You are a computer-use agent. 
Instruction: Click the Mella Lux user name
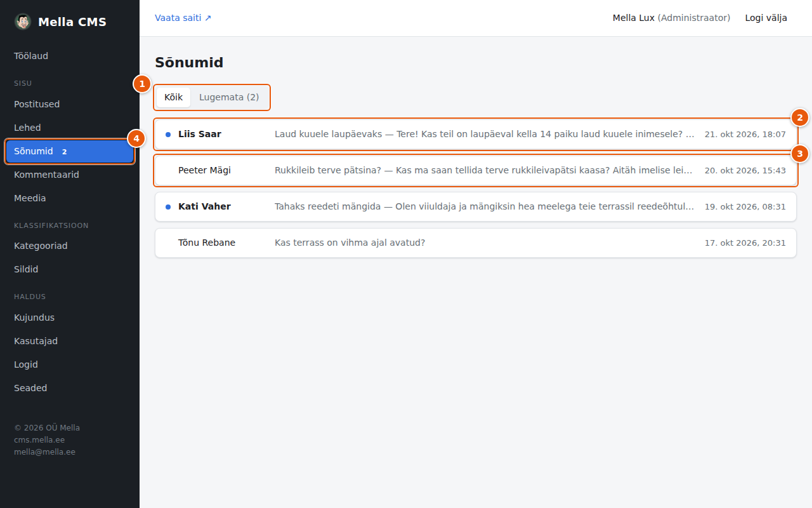[x=634, y=18]
